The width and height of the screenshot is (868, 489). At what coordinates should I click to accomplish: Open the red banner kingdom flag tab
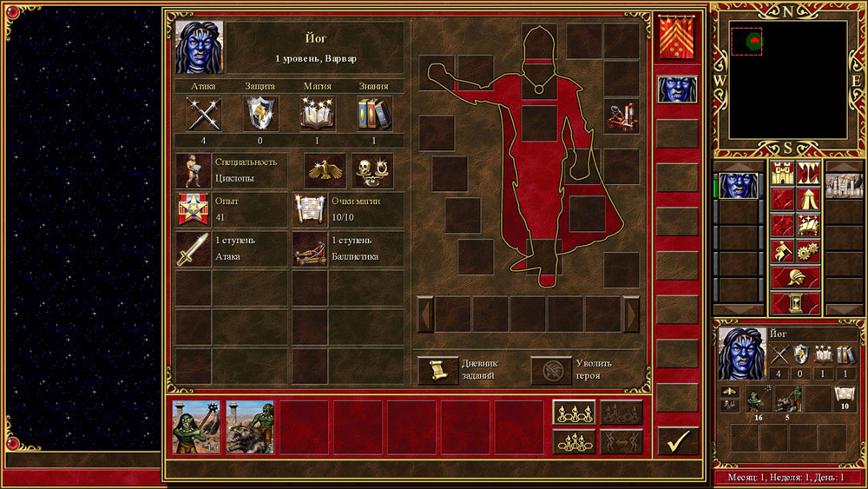676,37
